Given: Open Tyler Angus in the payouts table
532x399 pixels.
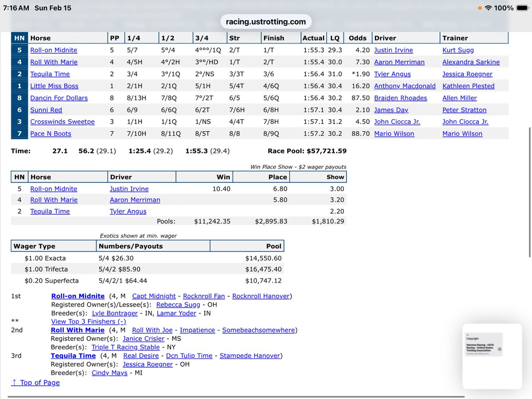Looking at the screenshot, I should (128, 211).
